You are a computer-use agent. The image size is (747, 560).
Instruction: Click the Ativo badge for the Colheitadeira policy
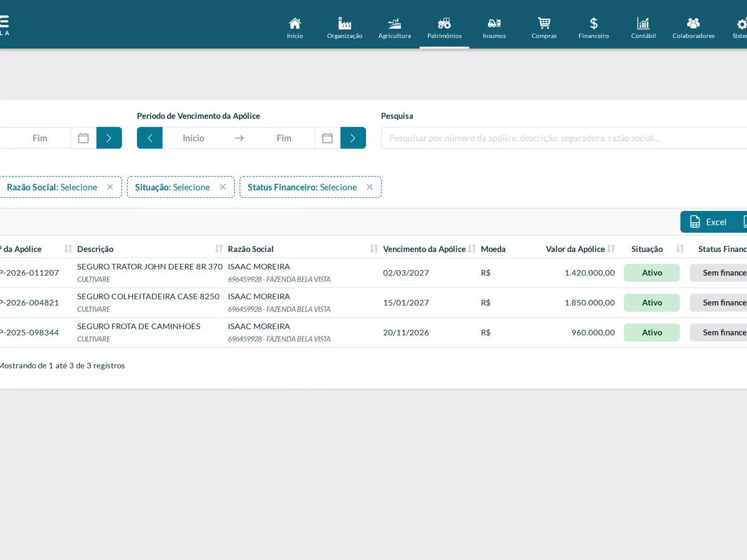pos(652,302)
